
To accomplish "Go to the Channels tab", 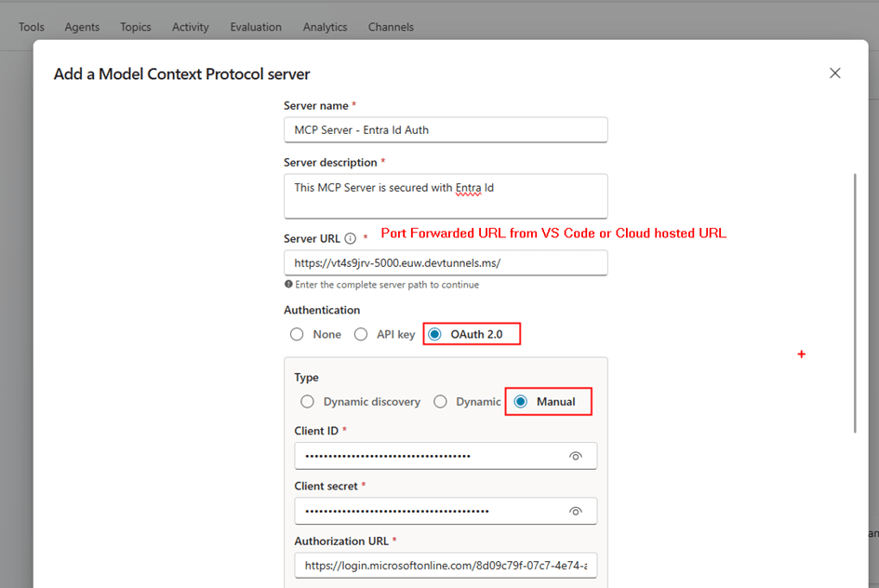I will click(x=391, y=27).
